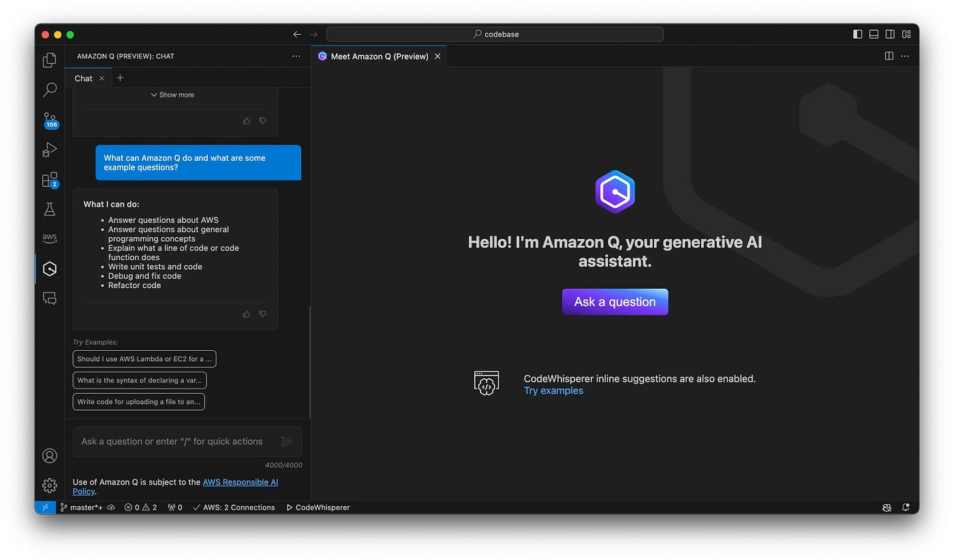Click thumbs down below Show more reply
The height and width of the screenshot is (560, 954).
pyautogui.click(x=262, y=121)
